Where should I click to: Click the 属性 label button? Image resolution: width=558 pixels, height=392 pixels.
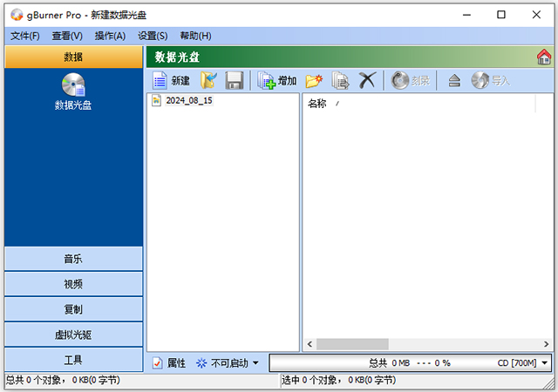176,363
